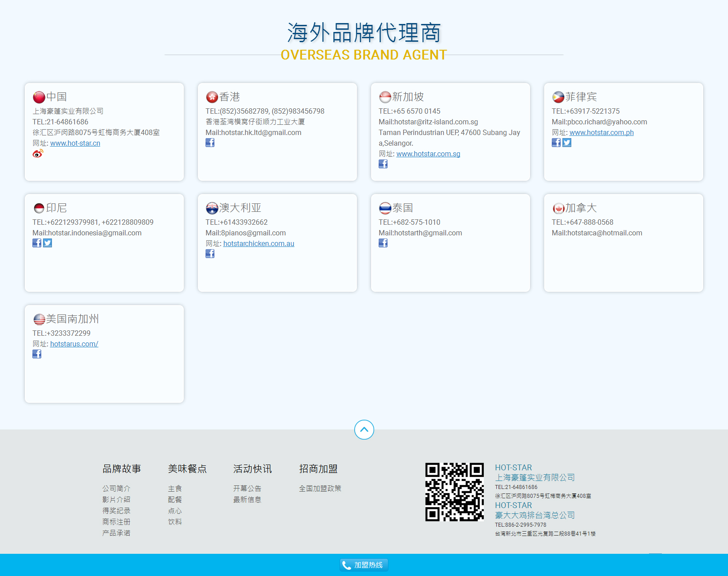Open footer link 商标注册
The width and height of the screenshot is (728, 576).
116,522
